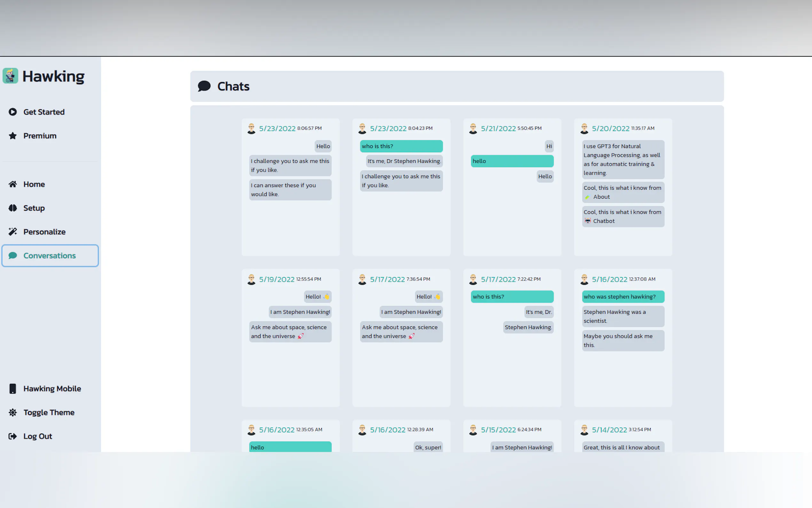Open chat dated 5/17/2022 7:22:42 PM
The image size is (812, 508).
point(498,280)
